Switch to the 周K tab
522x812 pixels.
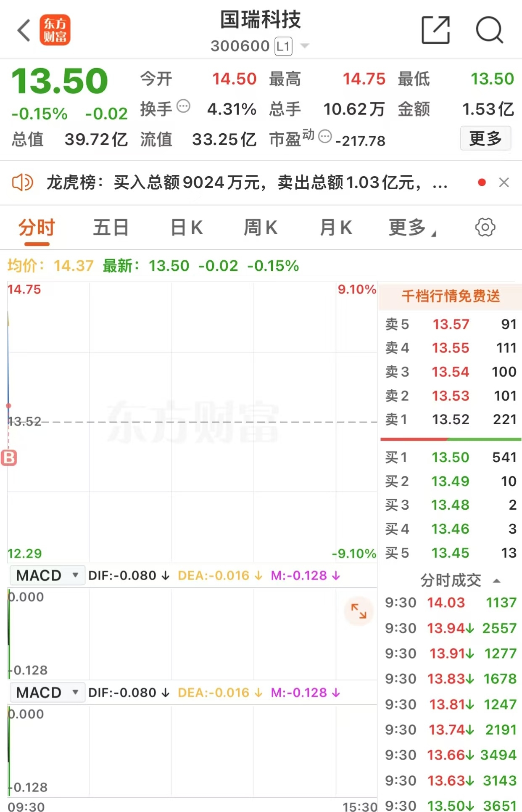pyautogui.click(x=260, y=227)
